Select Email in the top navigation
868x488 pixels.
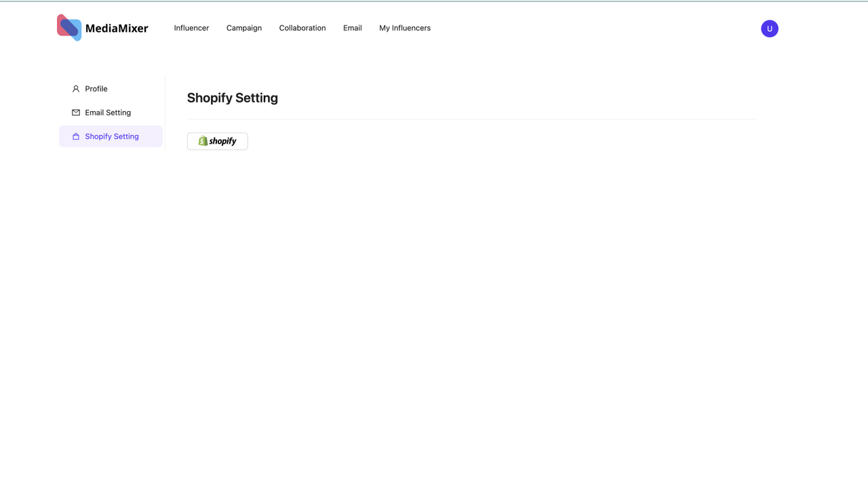click(x=353, y=28)
